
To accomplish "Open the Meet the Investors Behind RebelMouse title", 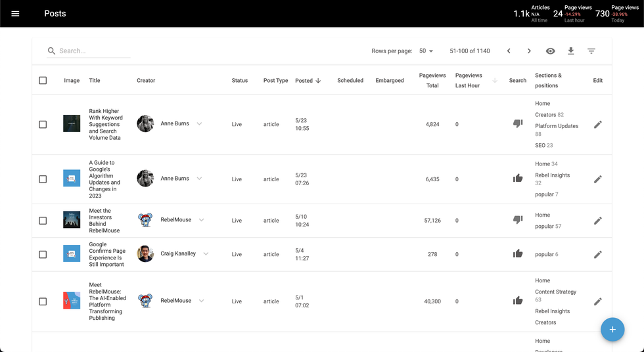I will click(104, 221).
